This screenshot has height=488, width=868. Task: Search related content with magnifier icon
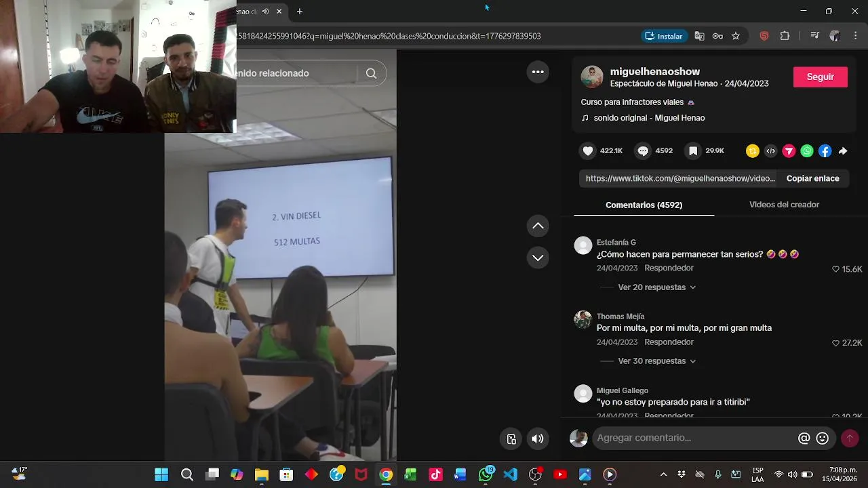click(x=371, y=73)
